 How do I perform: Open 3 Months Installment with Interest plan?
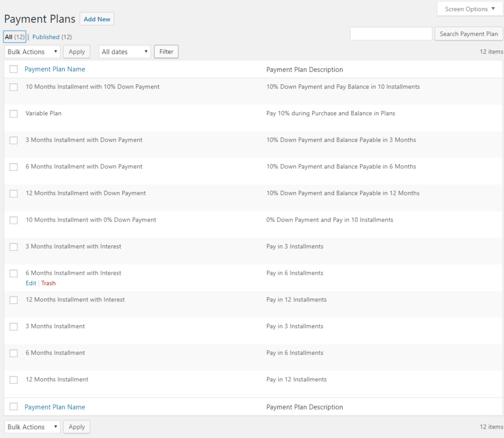[x=73, y=246]
